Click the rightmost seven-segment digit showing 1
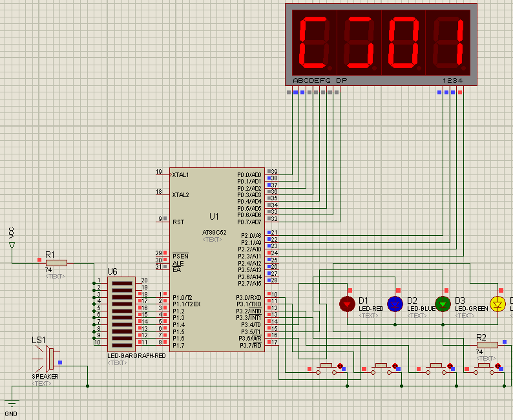Image resolution: width=513 pixels, height=420 pixels. coord(448,43)
